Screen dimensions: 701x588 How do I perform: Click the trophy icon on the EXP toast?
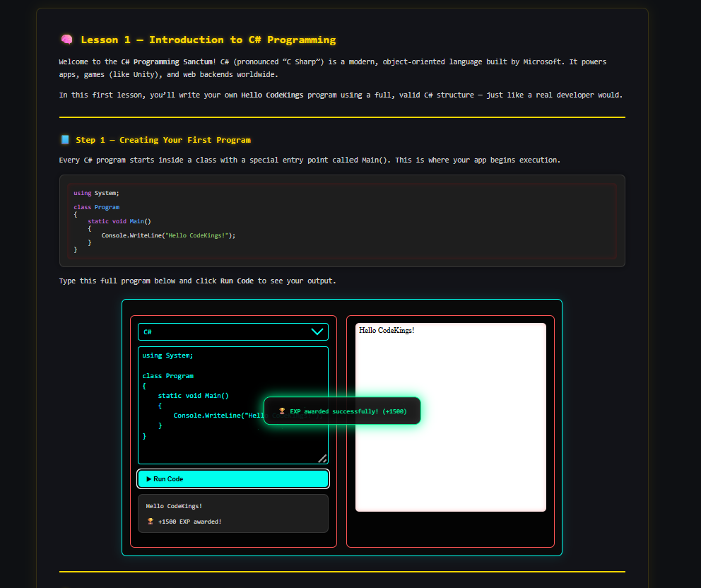click(x=281, y=411)
